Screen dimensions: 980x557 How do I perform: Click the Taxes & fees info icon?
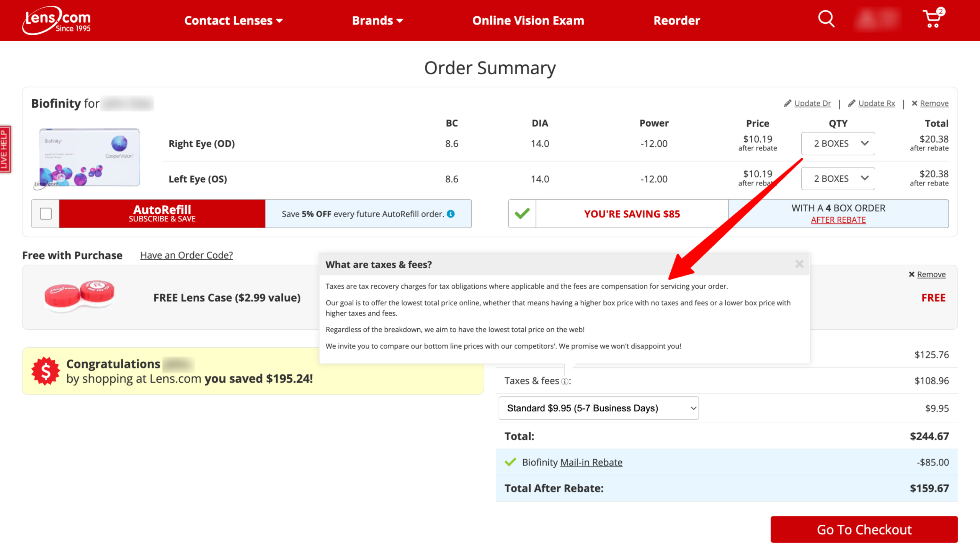(x=564, y=382)
